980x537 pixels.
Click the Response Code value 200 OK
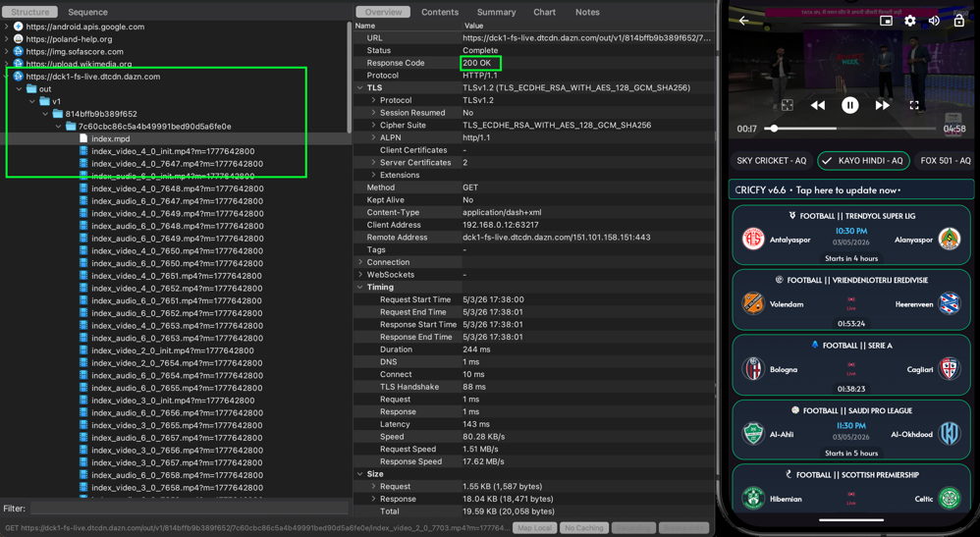(477, 63)
